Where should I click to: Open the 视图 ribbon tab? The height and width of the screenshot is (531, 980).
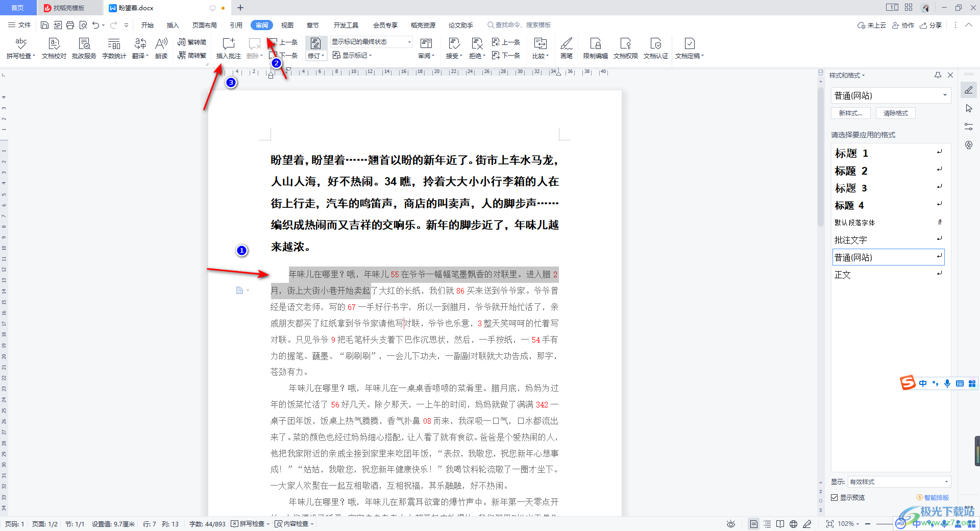pyautogui.click(x=287, y=25)
